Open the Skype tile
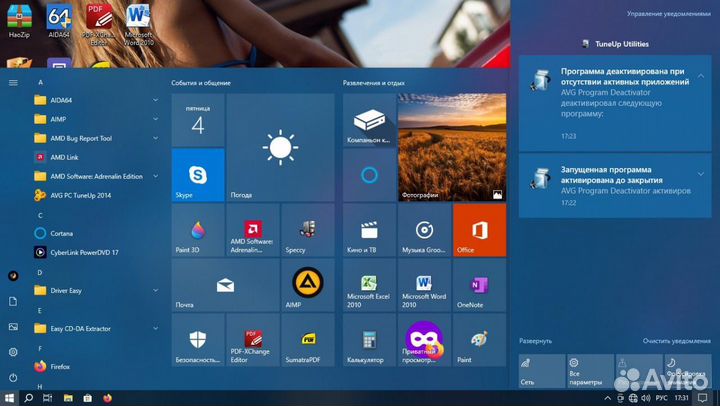This screenshot has height=406, width=720. (x=198, y=175)
